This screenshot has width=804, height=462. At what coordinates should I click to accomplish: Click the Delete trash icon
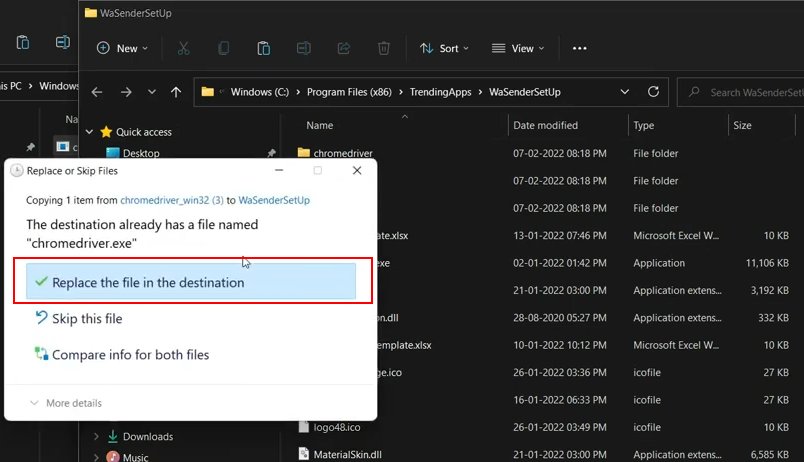pyautogui.click(x=384, y=48)
